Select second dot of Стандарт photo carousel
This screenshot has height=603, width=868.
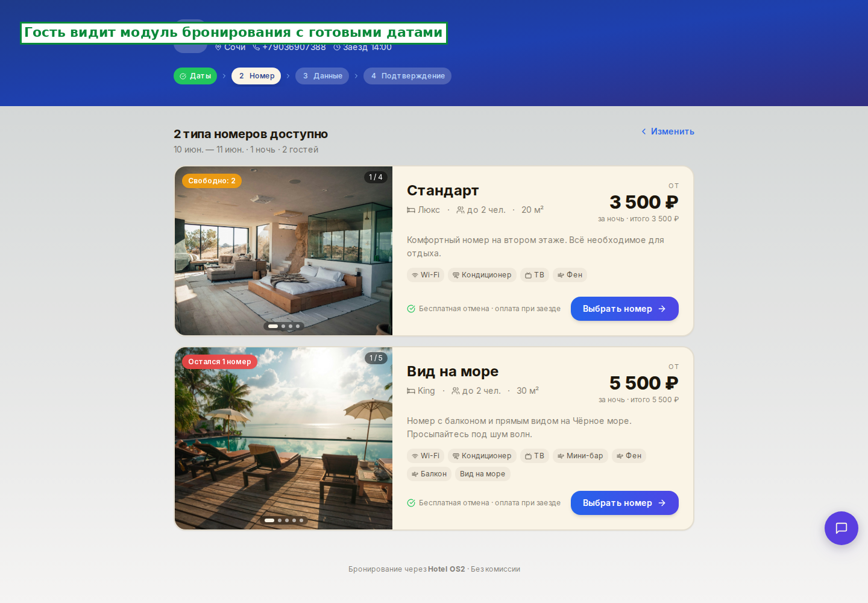pyautogui.click(x=283, y=326)
